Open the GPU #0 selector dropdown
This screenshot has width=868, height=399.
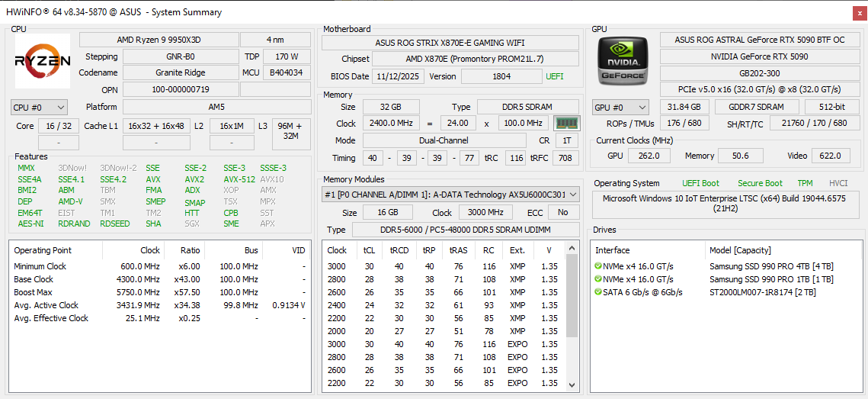coord(620,107)
